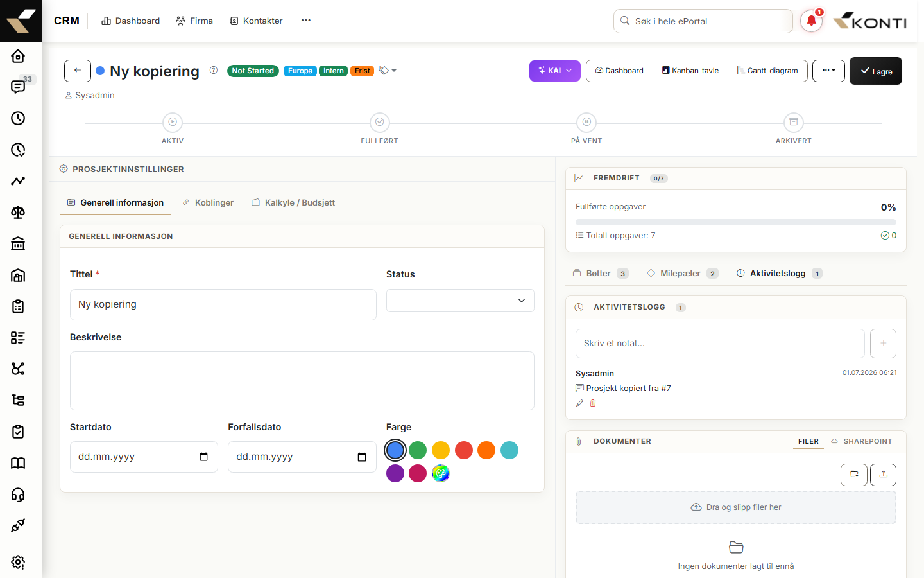
Task: Click the new folder icon in Dokumenter
Action: tap(854, 475)
